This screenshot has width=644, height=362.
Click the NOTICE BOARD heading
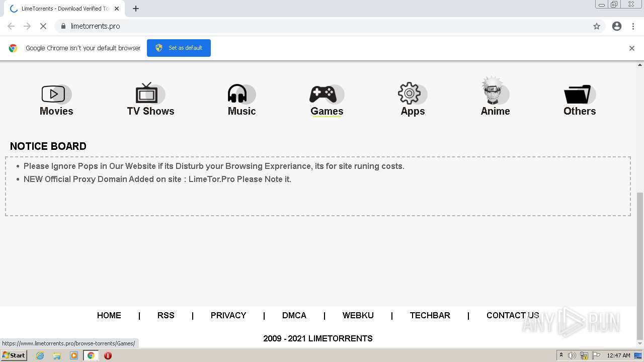tap(48, 146)
